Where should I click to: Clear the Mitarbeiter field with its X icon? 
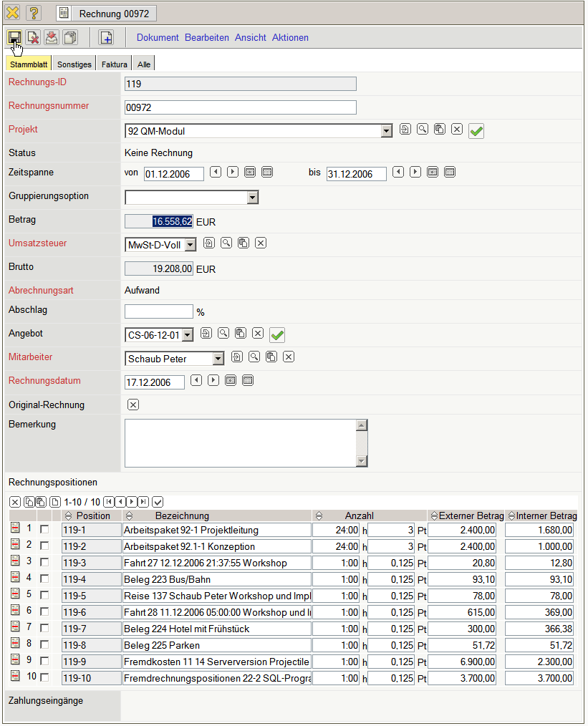289,357
